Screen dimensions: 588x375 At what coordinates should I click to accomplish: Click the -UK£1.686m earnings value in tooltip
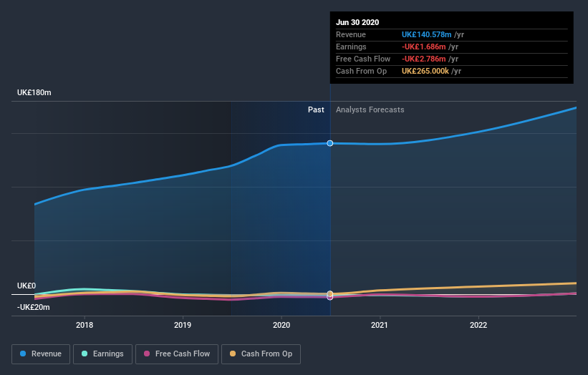pos(424,47)
